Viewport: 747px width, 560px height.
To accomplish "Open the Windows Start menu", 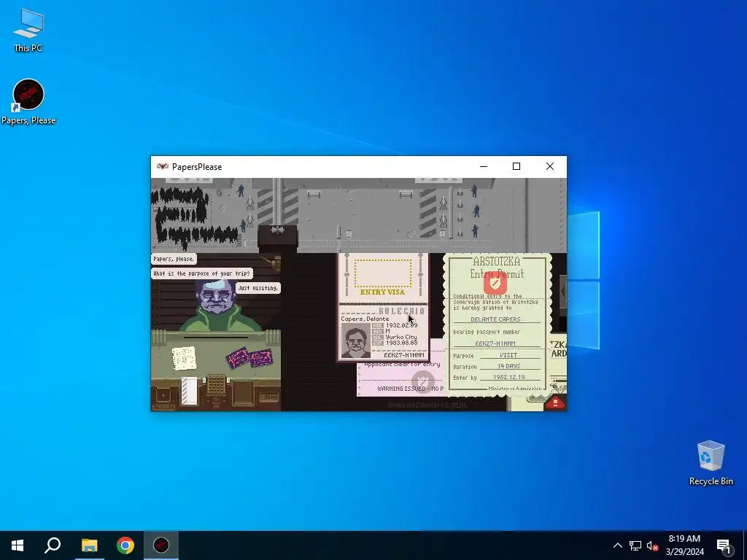I will tap(18, 545).
